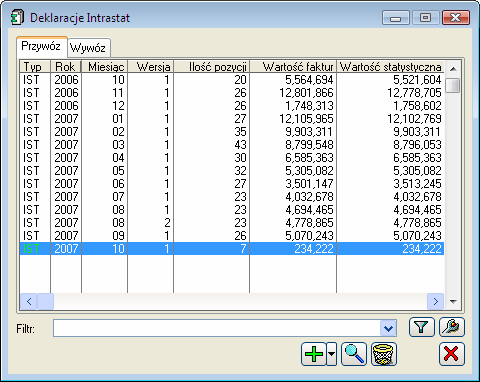Click inside the Filtr input field
Viewport: 480px width, 382px height.
click(217, 329)
